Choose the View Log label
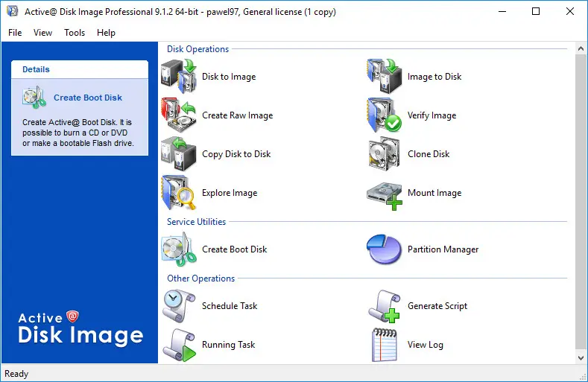The image size is (588, 382). click(x=426, y=345)
